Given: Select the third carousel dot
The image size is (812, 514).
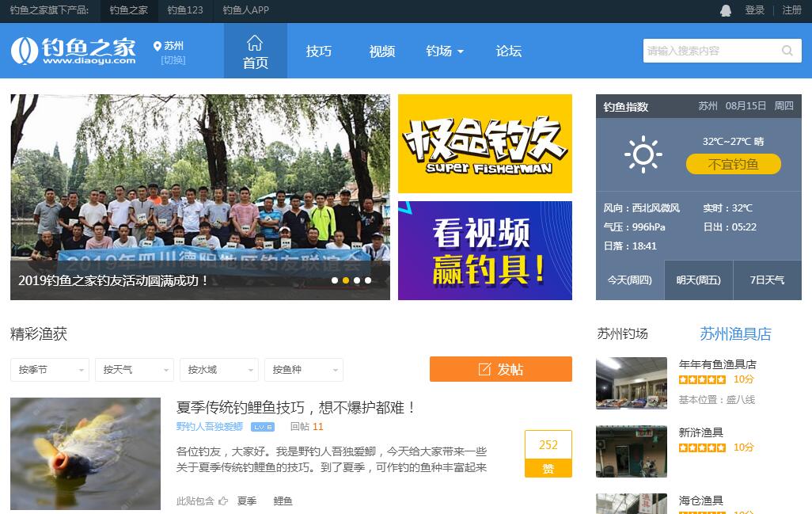Looking at the screenshot, I should point(357,280).
